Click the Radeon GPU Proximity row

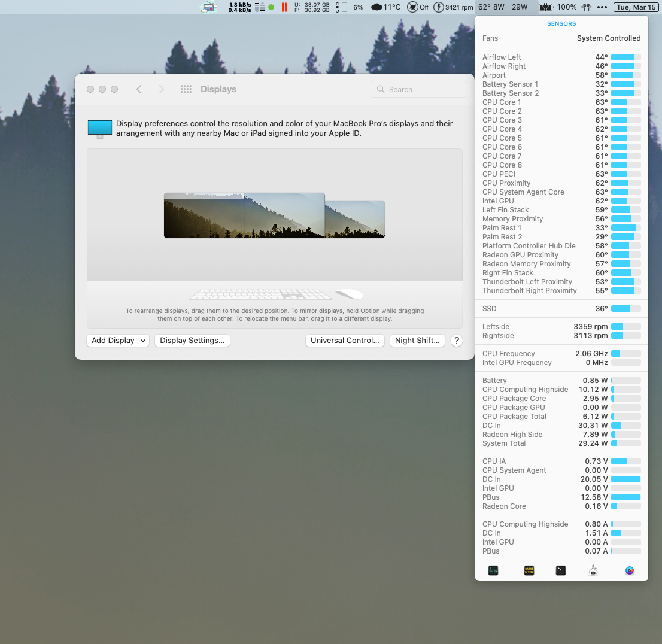point(561,254)
